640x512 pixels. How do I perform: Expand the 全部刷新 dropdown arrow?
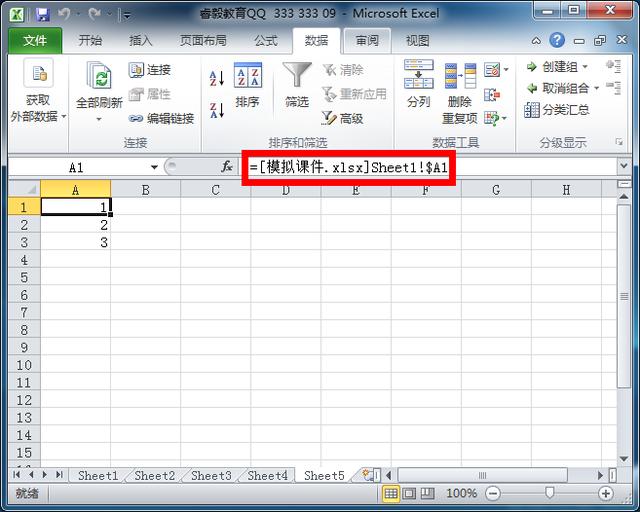(99, 119)
